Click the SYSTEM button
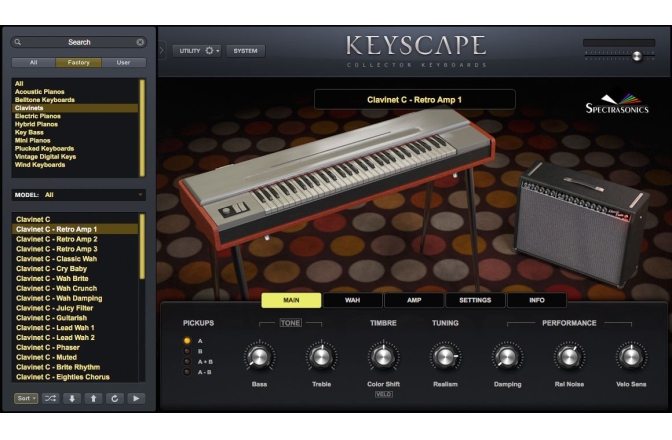This screenshot has height=440, width=672. pos(246,51)
